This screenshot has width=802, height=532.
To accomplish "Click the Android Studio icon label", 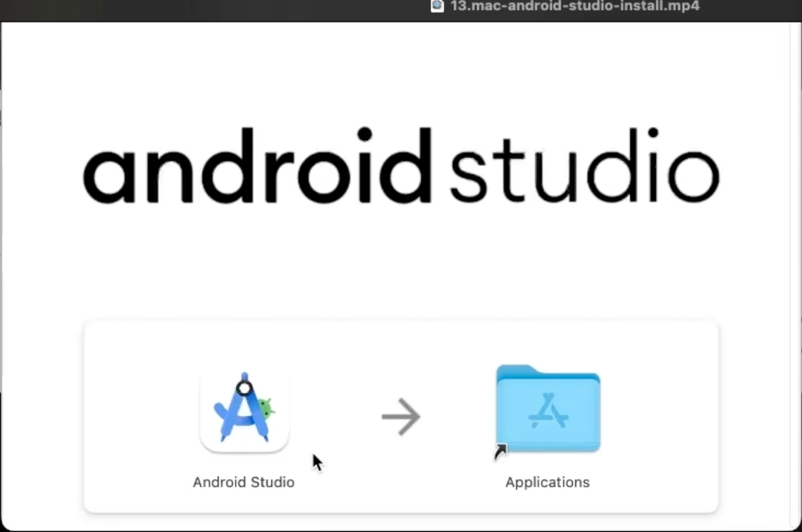I will point(244,482).
